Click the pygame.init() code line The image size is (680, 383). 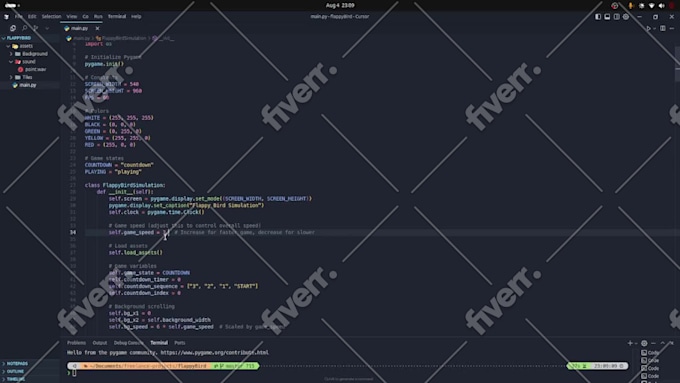coord(104,64)
